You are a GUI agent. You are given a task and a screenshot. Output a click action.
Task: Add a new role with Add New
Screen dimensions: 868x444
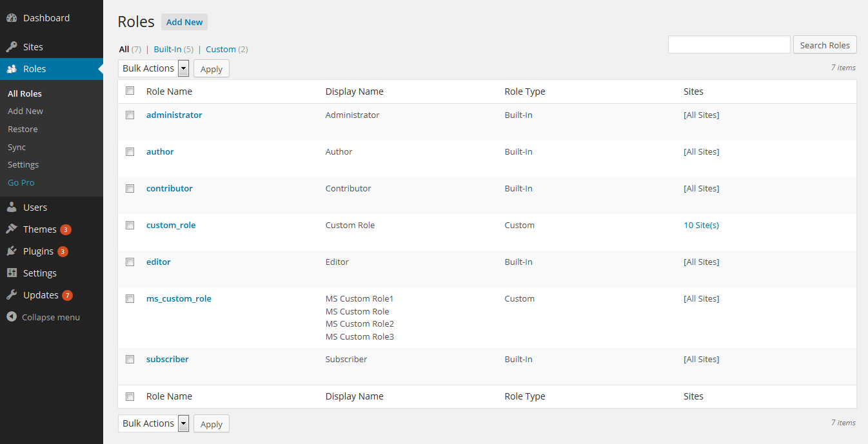click(184, 21)
